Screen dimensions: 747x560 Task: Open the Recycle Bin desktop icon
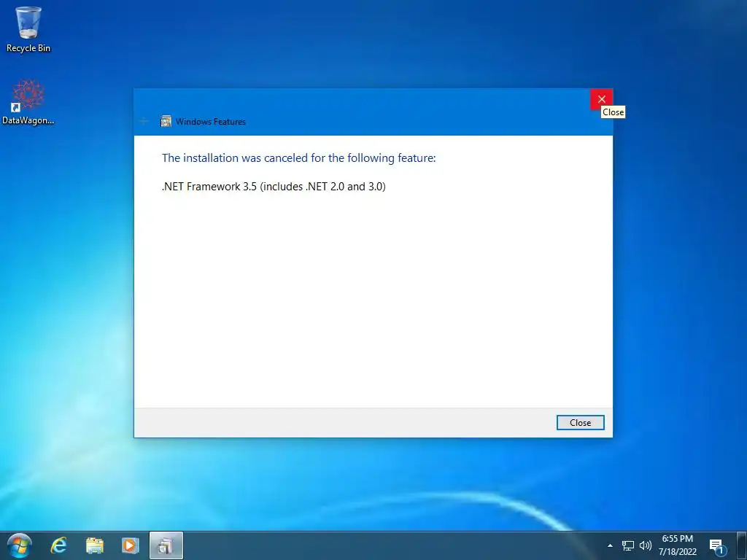(28, 29)
